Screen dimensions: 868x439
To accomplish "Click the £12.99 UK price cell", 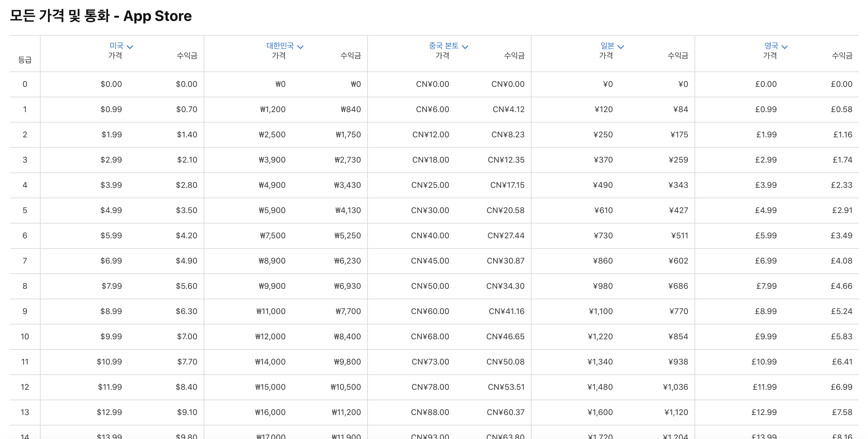I will coord(764,412).
